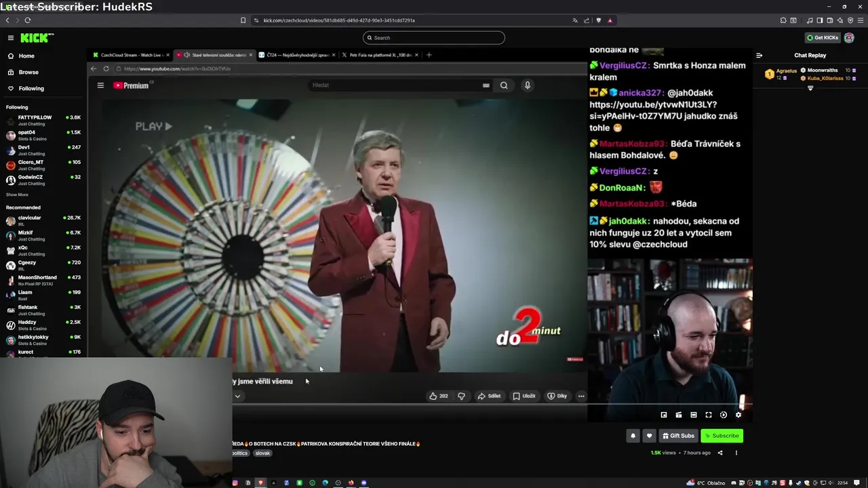Toggle browser sidebar panel icon
This screenshot has width=868, height=488.
click(x=819, y=20)
